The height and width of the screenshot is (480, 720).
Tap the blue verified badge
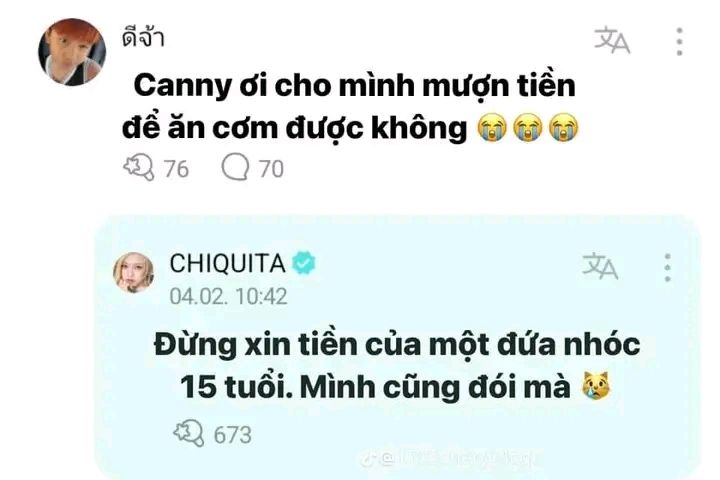[x=304, y=263]
